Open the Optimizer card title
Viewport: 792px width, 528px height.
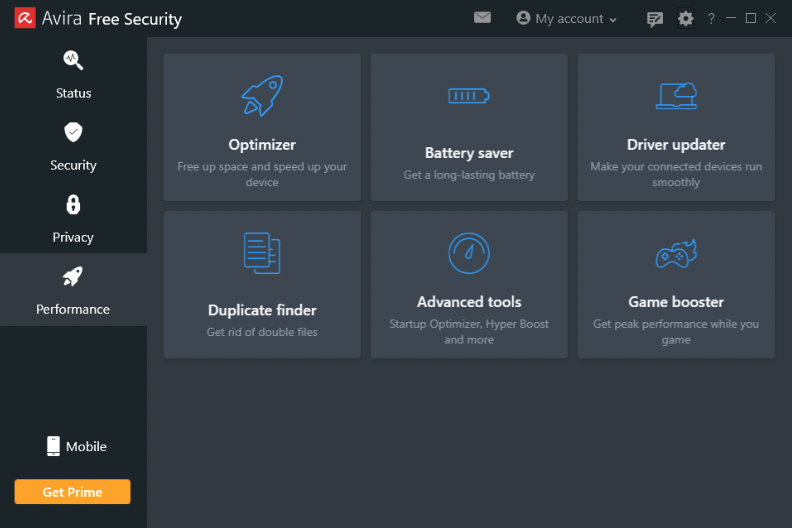coord(262,145)
